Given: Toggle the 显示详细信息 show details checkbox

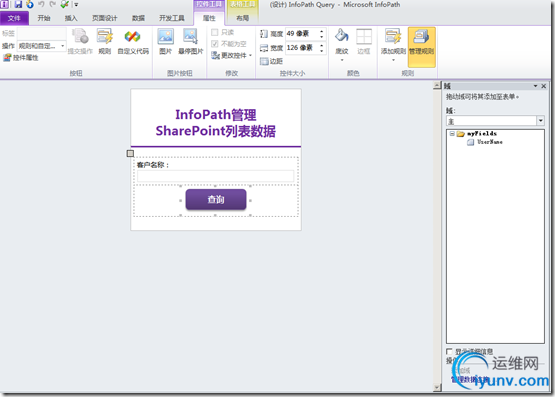Looking at the screenshot, I should [x=449, y=351].
